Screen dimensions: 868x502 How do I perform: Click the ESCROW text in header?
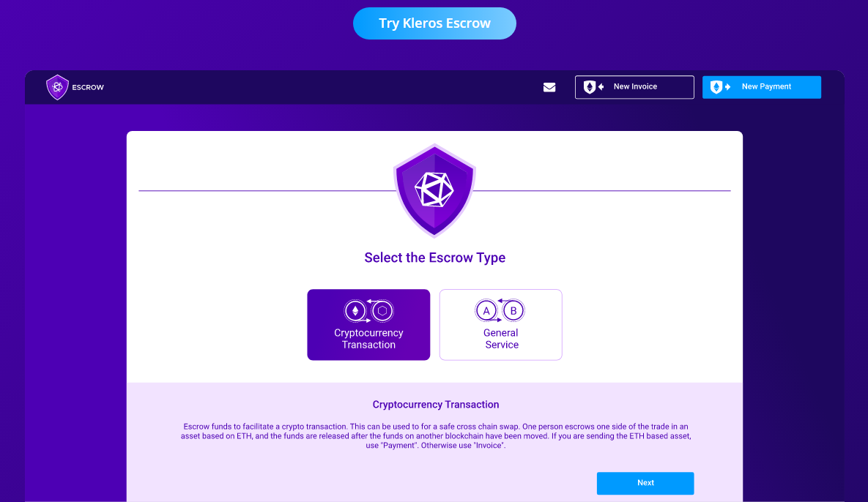[88, 87]
